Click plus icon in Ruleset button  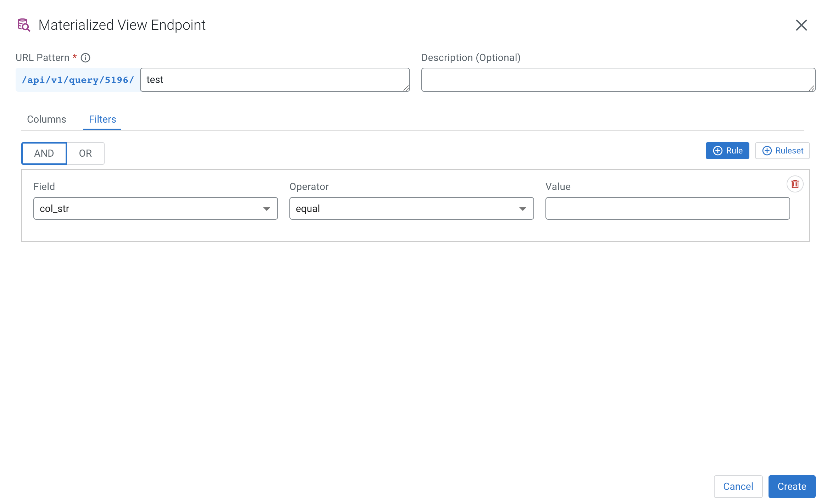[x=767, y=151]
